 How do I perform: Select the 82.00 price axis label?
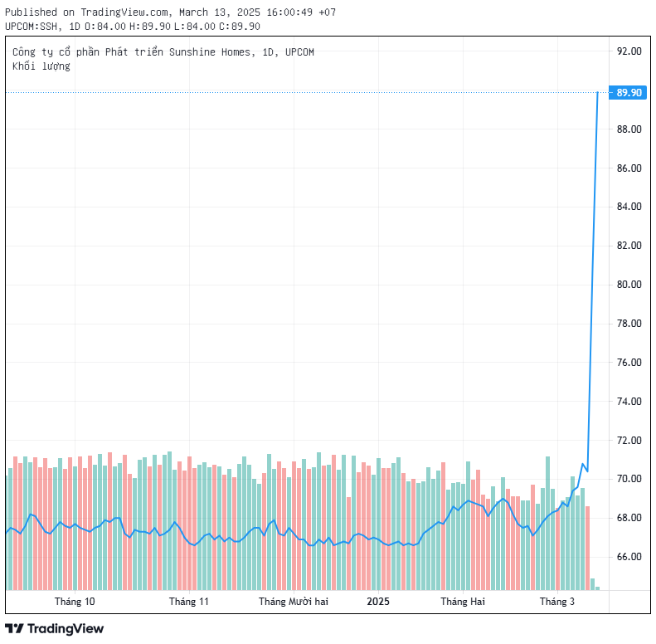point(629,246)
